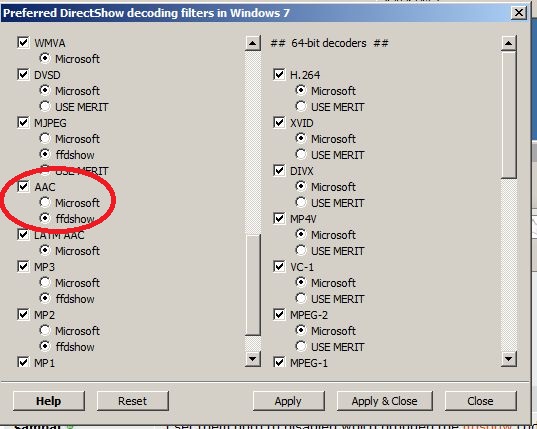Uncheck the AAC checkbox

pos(23,187)
